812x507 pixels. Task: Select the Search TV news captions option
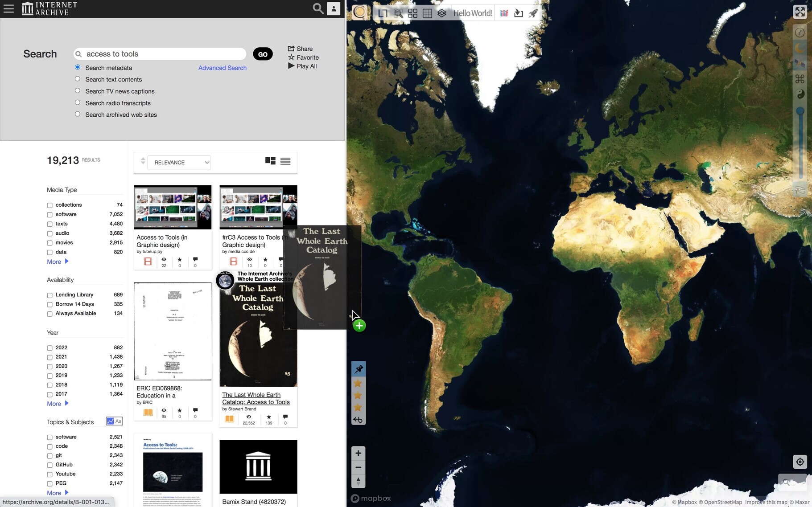coord(78,90)
